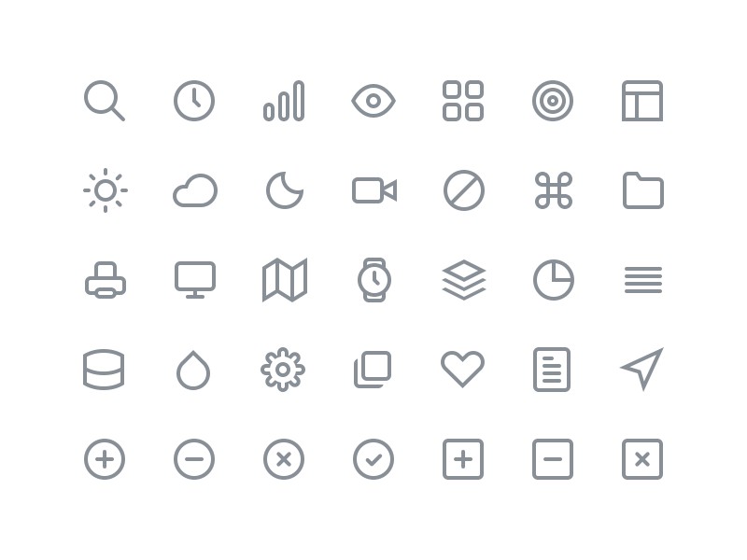
Task: Click the gear settings icon
Action: click(283, 370)
